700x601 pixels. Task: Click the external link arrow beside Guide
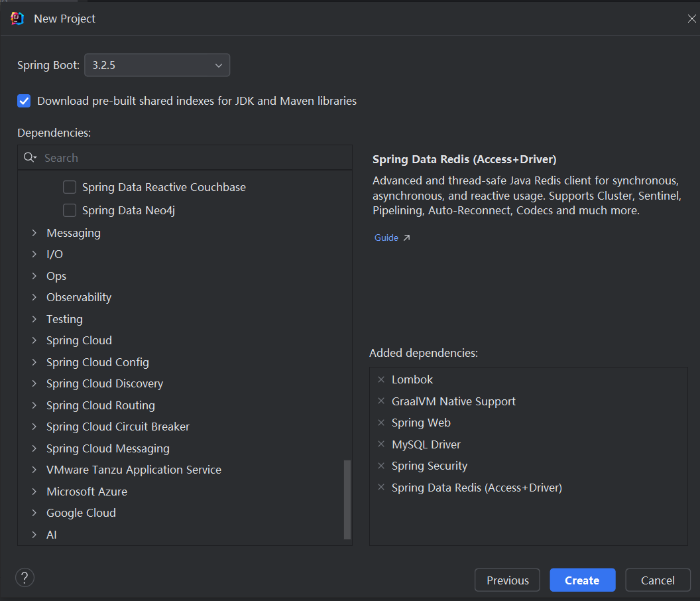coord(406,237)
